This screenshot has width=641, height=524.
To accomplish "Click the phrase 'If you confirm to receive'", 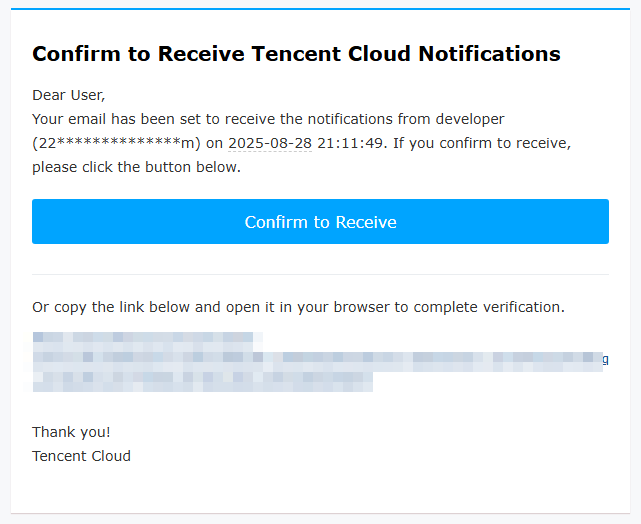I will [481, 143].
